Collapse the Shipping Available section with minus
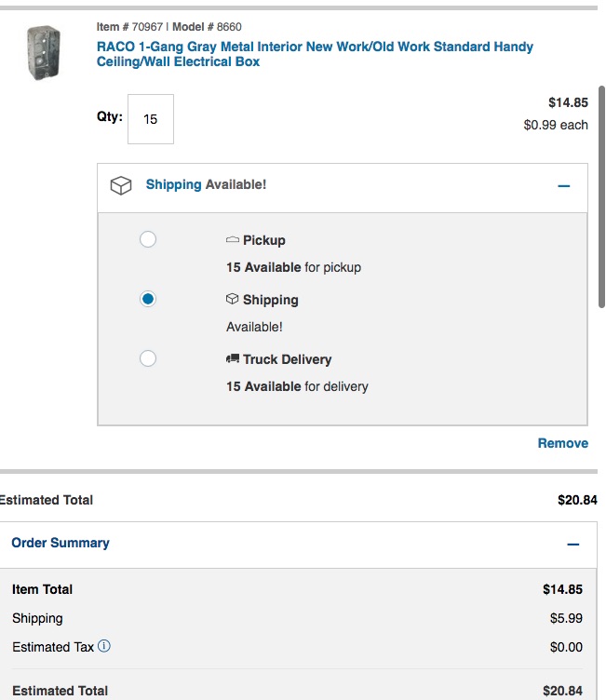This screenshot has width=606, height=700. pyautogui.click(x=563, y=186)
